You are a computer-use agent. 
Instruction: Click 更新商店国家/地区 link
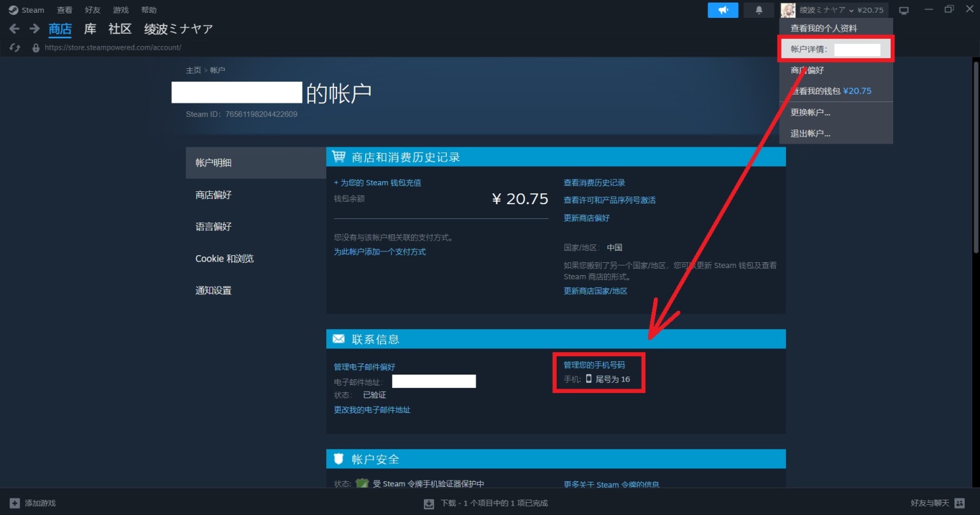point(596,291)
